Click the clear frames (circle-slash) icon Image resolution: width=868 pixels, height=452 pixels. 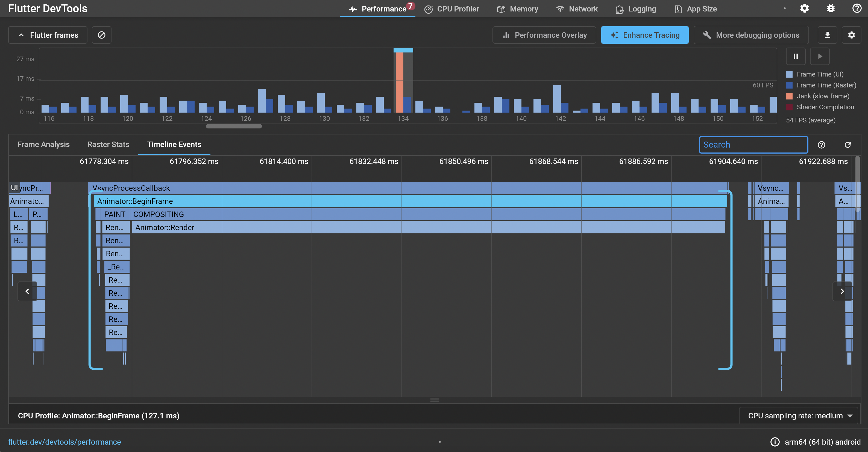point(101,35)
